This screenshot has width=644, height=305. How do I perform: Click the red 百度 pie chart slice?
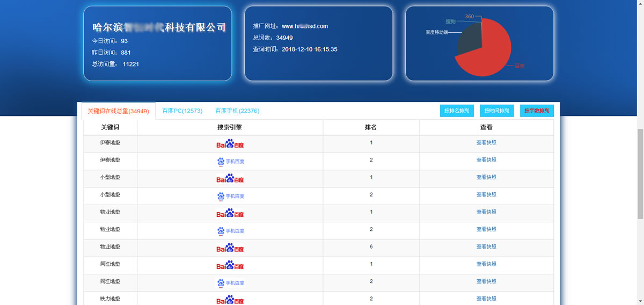(491, 54)
